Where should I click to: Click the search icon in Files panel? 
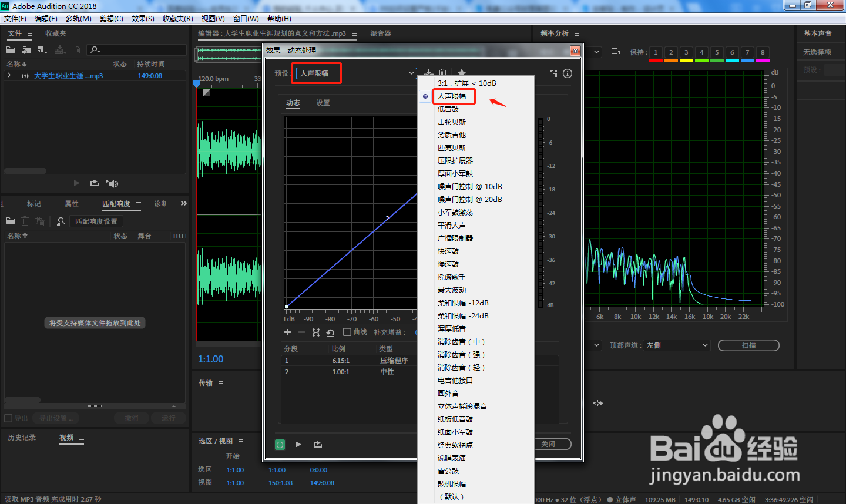[x=95, y=50]
